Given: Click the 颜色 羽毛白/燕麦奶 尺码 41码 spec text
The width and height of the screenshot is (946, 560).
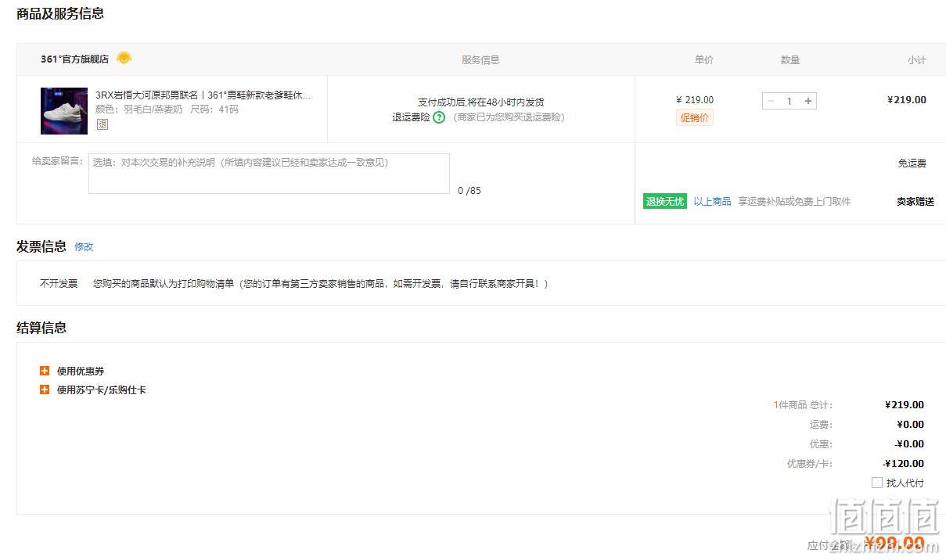Looking at the screenshot, I should click(x=167, y=109).
